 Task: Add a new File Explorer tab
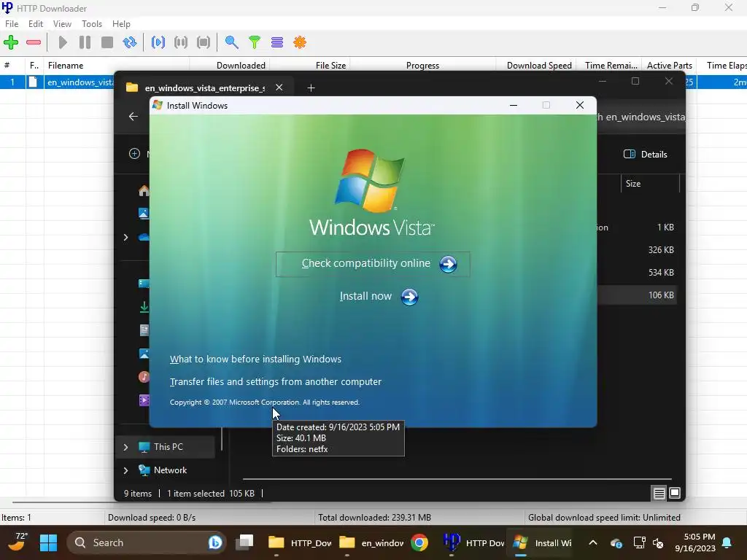[x=311, y=87]
